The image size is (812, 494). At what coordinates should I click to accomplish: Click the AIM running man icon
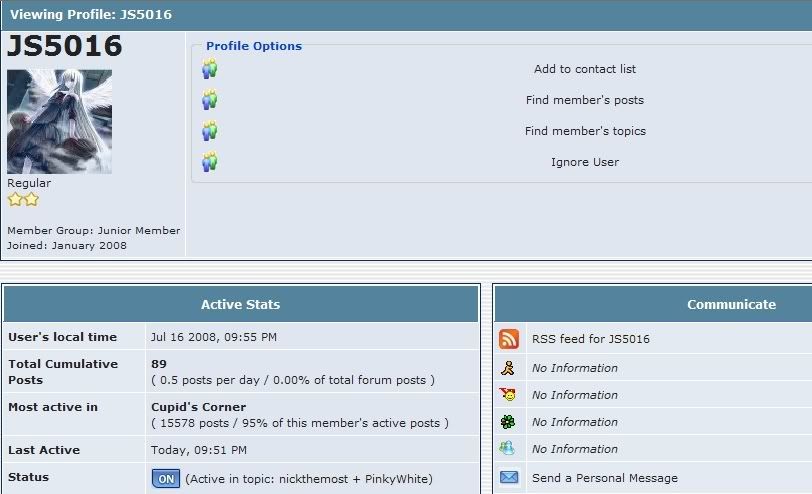(508, 368)
